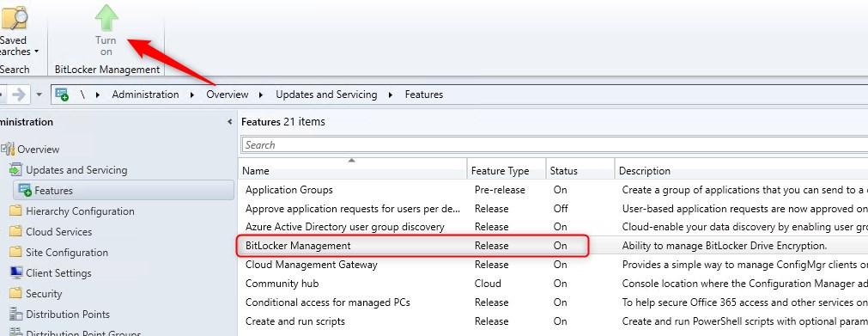Select the BitLocker Management feature row
Screen dimensions: 868x336
pos(553,246)
